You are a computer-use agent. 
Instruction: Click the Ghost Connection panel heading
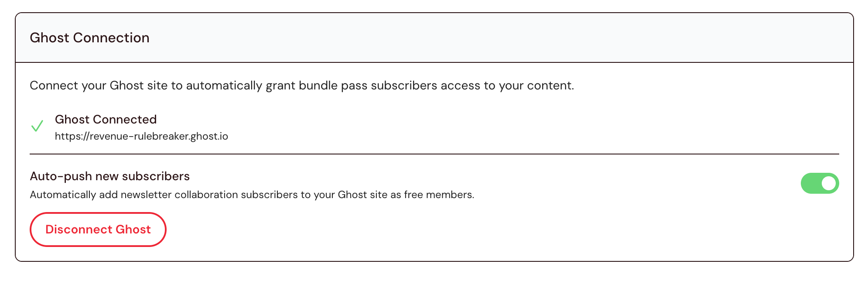(x=89, y=38)
